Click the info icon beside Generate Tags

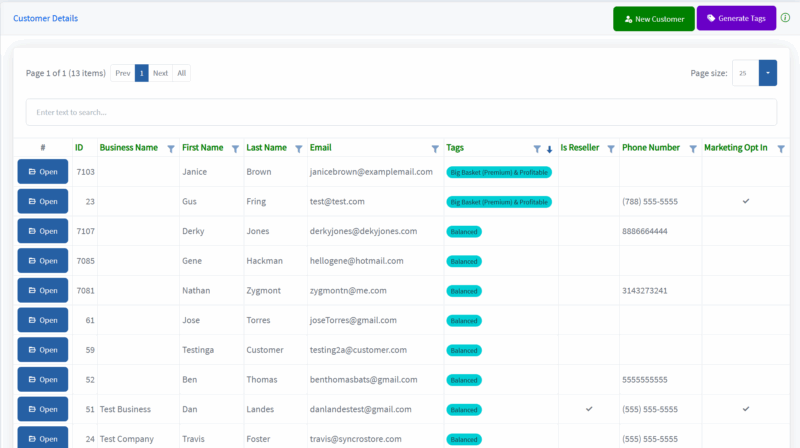pos(785,18)
